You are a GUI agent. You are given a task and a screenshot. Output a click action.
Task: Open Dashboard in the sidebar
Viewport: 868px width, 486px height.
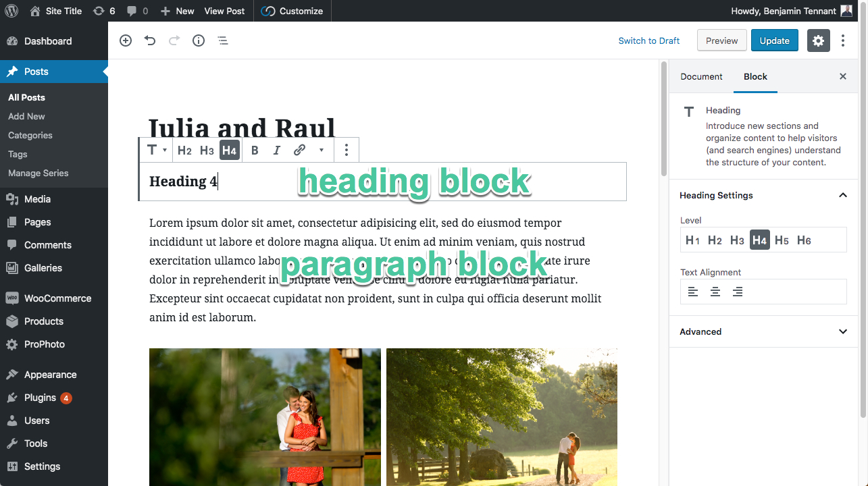pyautogui.click(x=54, y=41)
